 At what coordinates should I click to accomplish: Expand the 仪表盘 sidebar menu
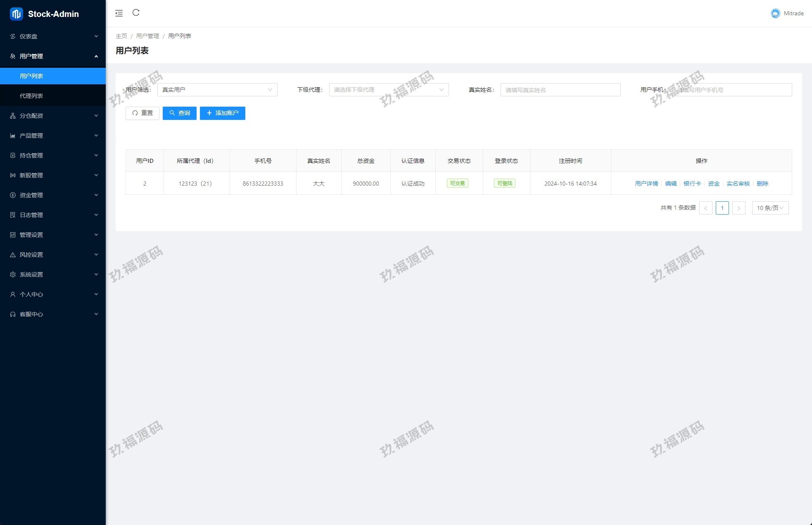coord(53,36)
